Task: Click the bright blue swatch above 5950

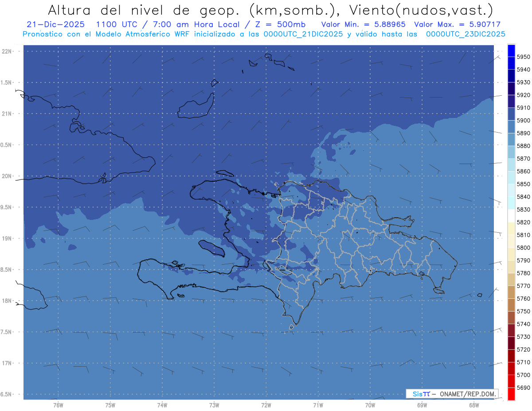Action: tap(511, 51)
